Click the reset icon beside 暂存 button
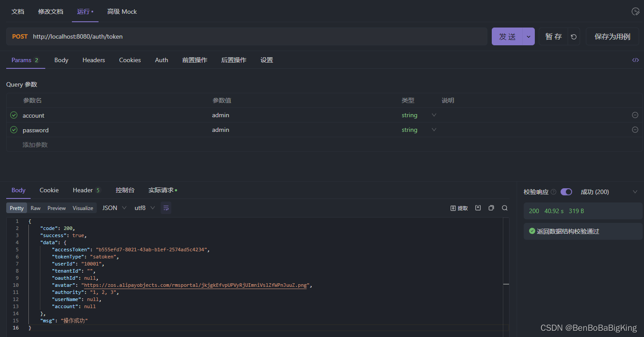This screenshot has height=337, width=644. pos(573,36)
